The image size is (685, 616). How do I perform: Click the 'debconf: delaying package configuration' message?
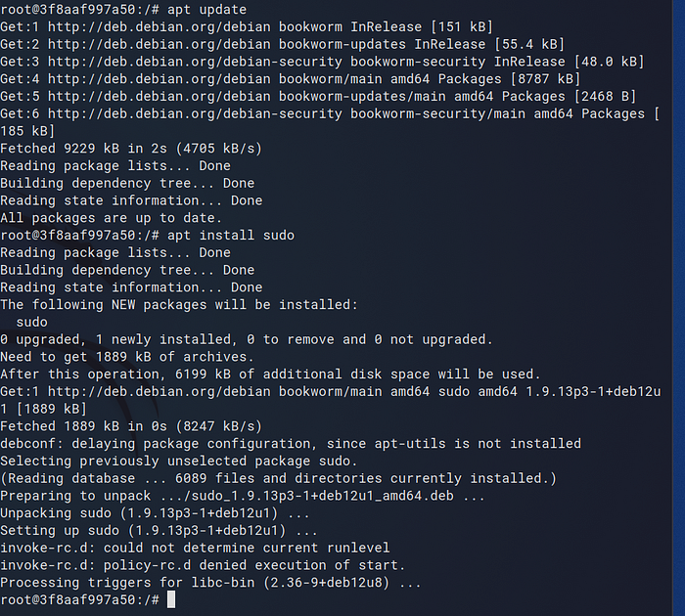[290, 443]
